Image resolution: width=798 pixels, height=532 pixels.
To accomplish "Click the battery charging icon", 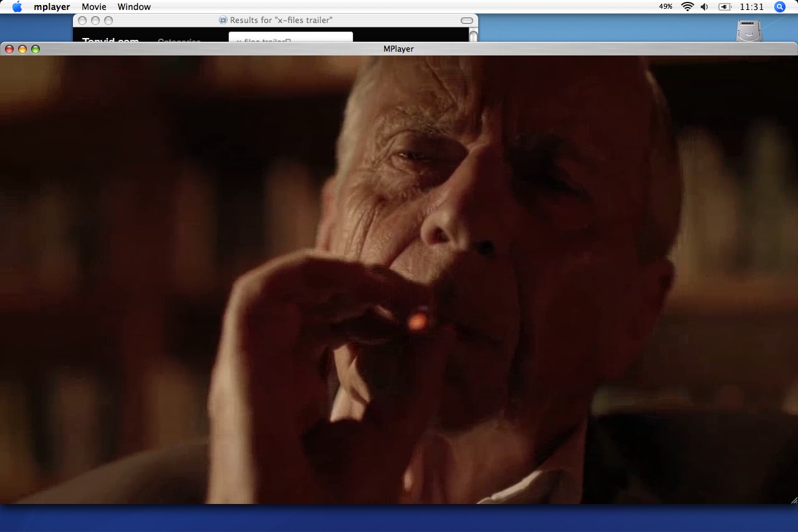I will (x=724, y=7).
